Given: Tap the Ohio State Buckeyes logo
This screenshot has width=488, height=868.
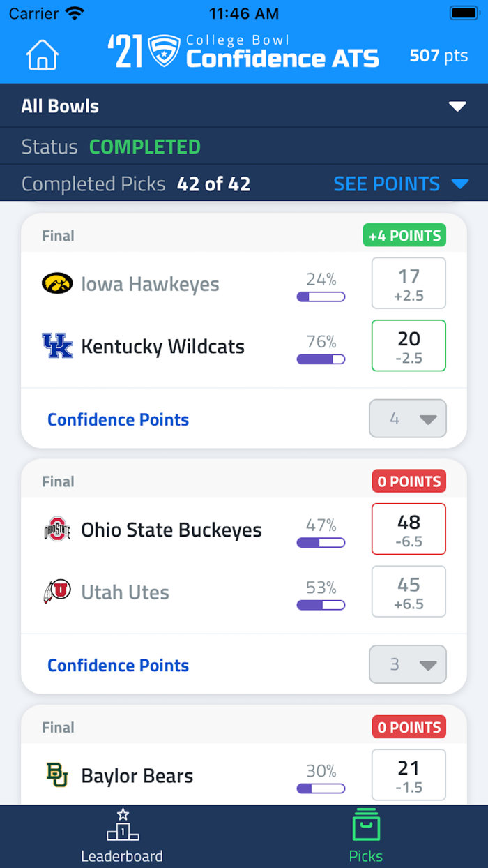Looking at the screenshot, I should point(57,530).
